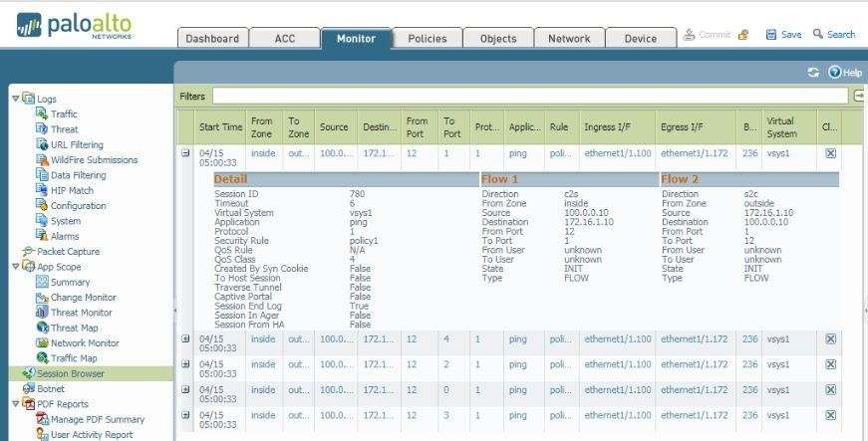
Task: Switch to the Dashboard tab
Action: (x=211, y=39)
